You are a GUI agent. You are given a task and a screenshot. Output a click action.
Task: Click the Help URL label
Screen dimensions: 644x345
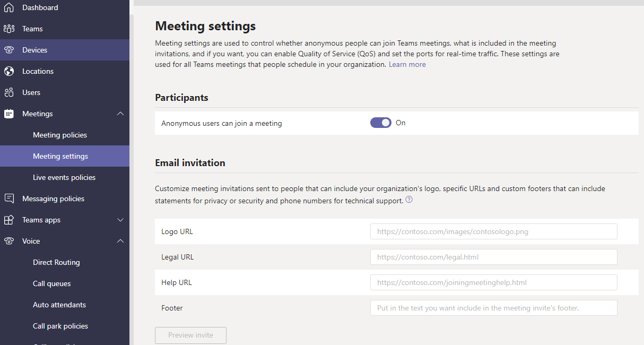(177, 282)
